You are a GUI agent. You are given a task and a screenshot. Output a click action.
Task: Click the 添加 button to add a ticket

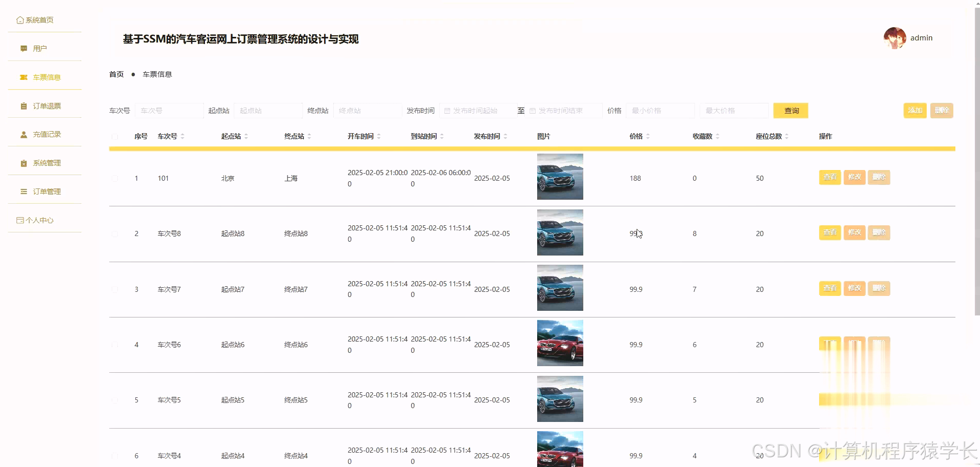(915, 110)
